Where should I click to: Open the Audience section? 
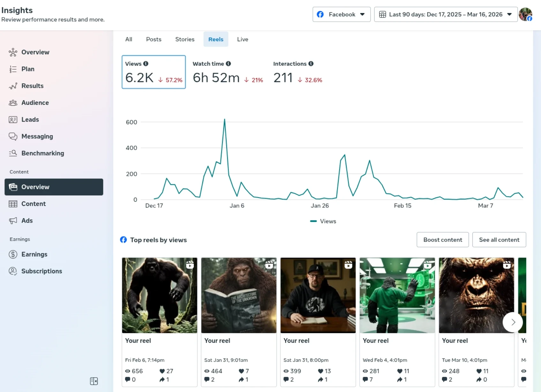tap(35, 103)
